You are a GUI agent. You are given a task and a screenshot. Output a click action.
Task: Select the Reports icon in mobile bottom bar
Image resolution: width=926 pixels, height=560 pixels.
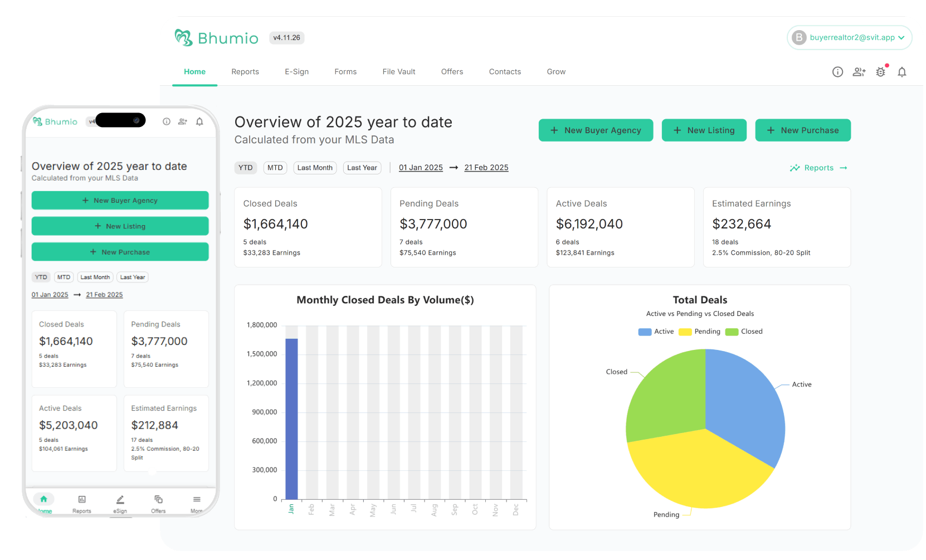pos(82,500)
